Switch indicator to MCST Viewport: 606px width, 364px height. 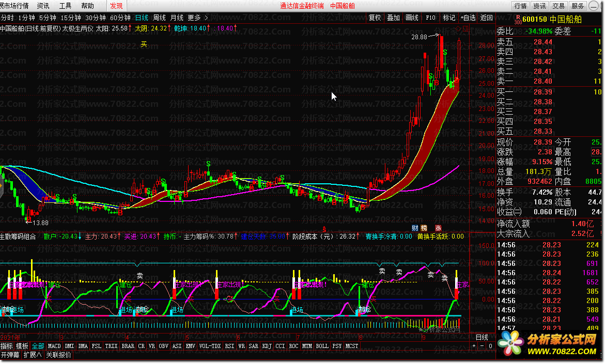352,346
